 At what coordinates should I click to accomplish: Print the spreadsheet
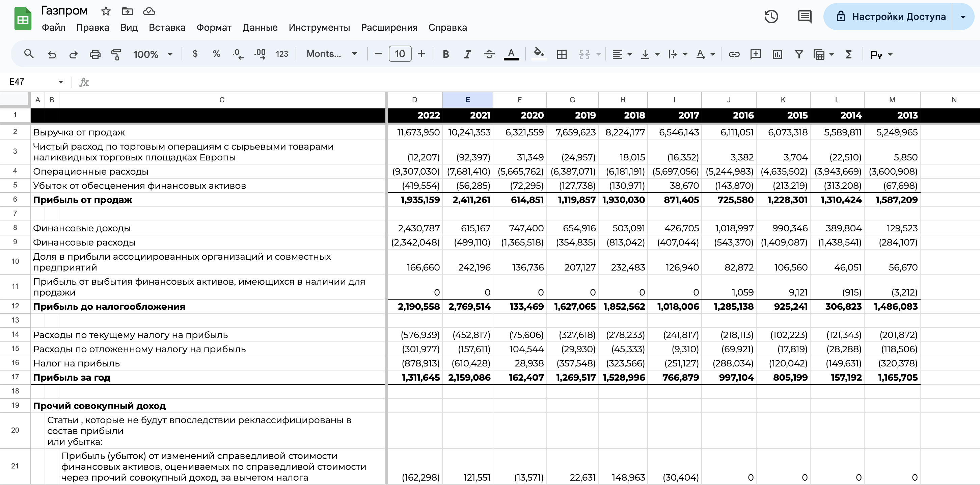[95, 54]
